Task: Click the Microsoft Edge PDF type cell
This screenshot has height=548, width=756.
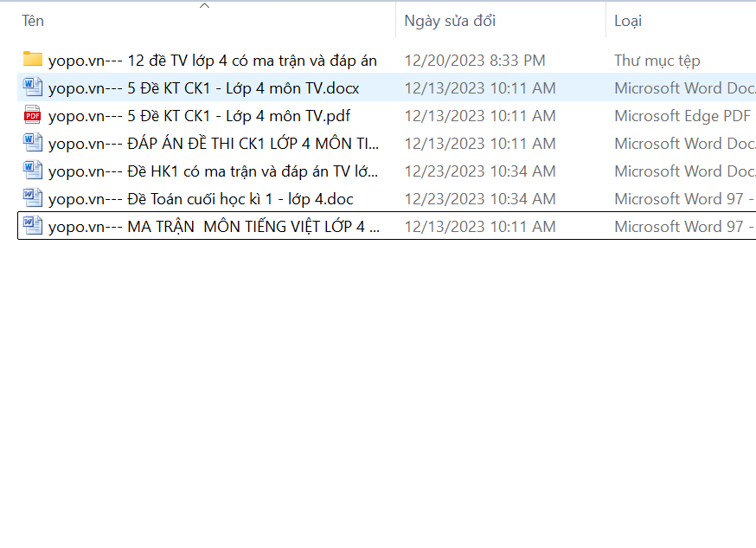Action: pos(682,116)
